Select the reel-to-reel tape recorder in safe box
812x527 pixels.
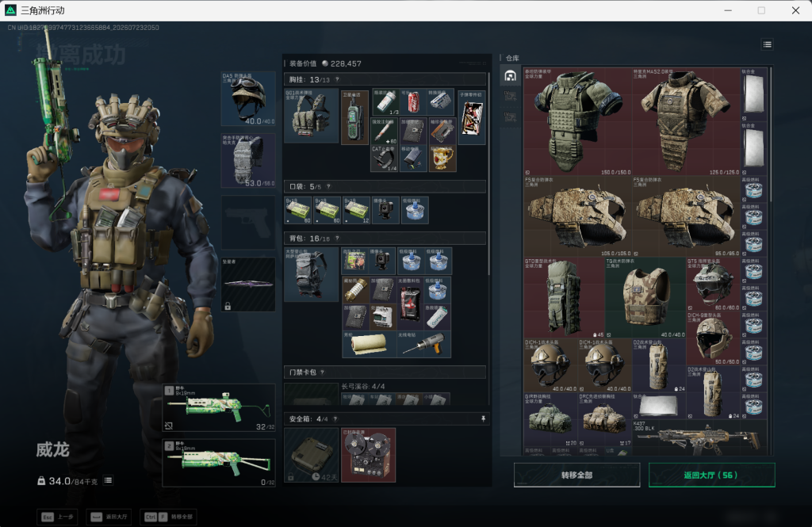click(x=368, y=455)
